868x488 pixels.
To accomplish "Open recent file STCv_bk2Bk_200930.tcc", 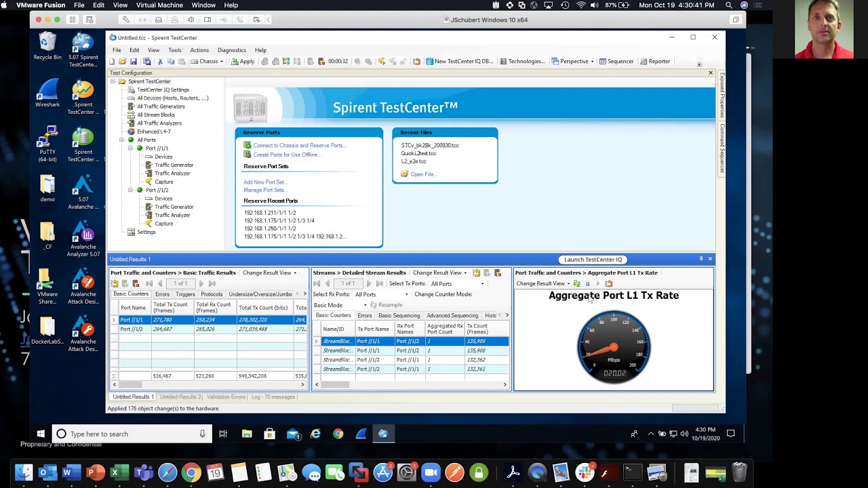I will (x=430, y=145).
